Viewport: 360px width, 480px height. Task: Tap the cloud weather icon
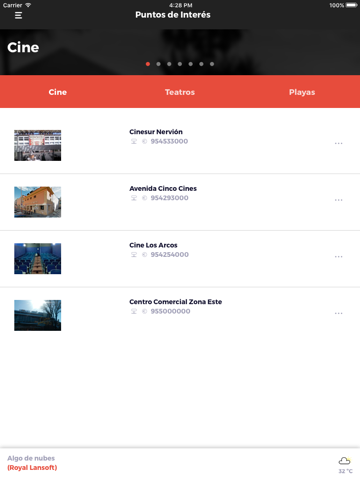pyautogui.click(x=344, y=461)
